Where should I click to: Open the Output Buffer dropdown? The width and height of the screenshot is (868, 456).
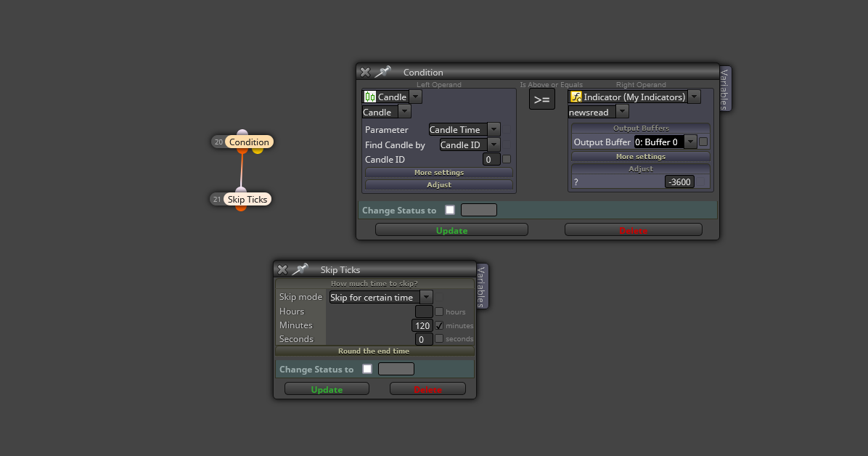point(690,142)
